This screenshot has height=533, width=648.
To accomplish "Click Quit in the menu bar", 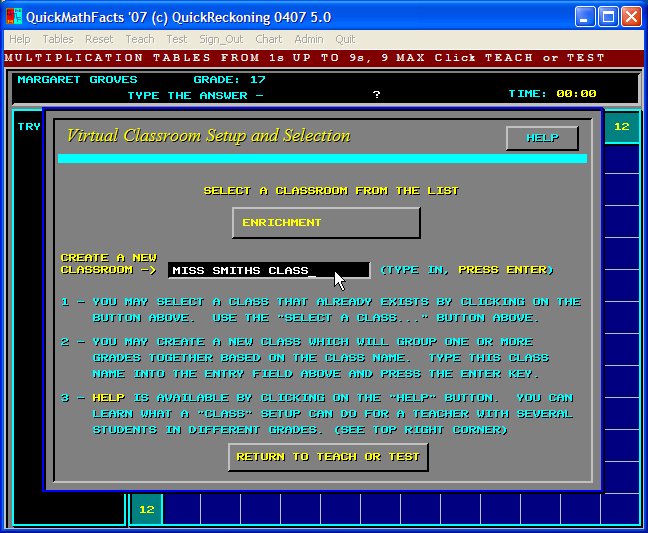I will tap(345, 39).
